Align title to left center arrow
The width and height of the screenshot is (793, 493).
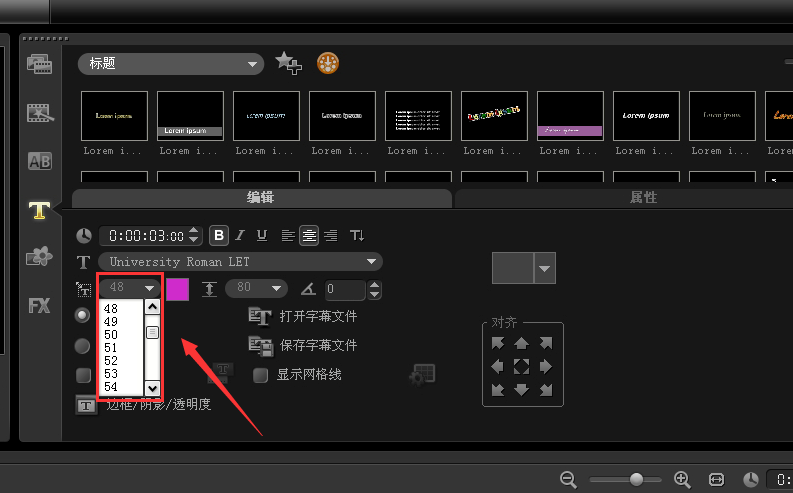point(498,367)
